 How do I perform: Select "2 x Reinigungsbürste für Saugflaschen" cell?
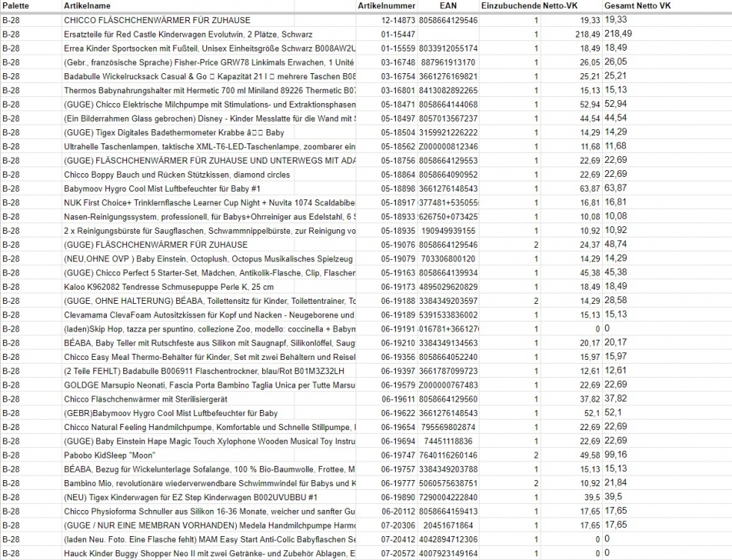[210, 230]
